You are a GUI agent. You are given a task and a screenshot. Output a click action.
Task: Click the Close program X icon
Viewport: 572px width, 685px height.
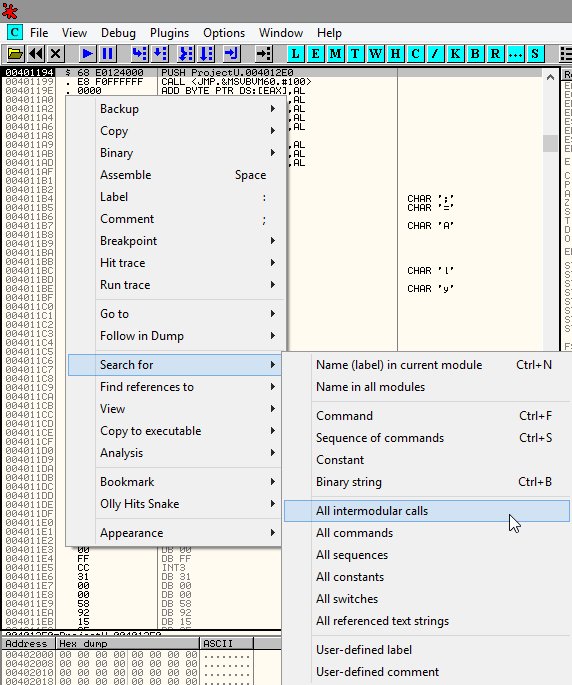(x=55, y=54)
